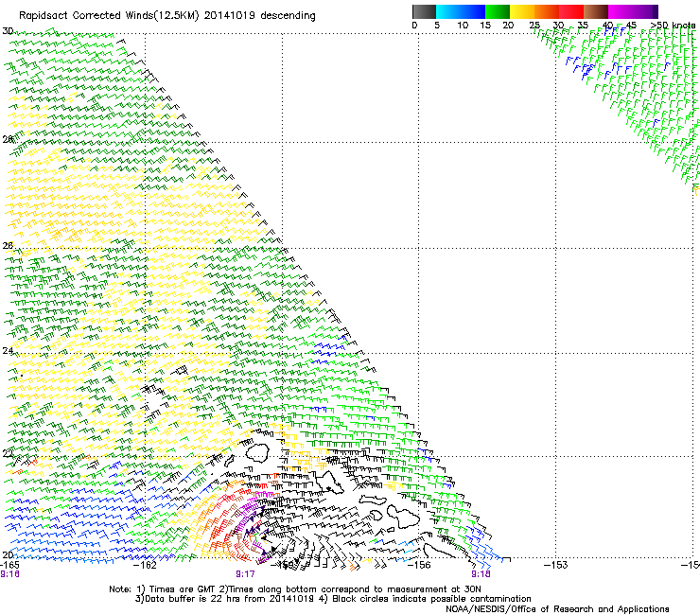Click the Rapidscat Corrected Winds title text

167,16
